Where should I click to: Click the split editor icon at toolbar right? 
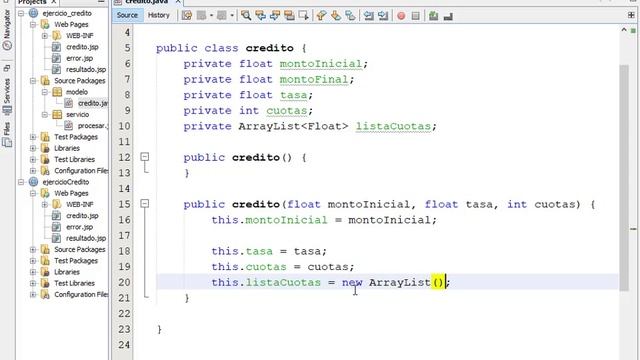(x=631, y=15)
